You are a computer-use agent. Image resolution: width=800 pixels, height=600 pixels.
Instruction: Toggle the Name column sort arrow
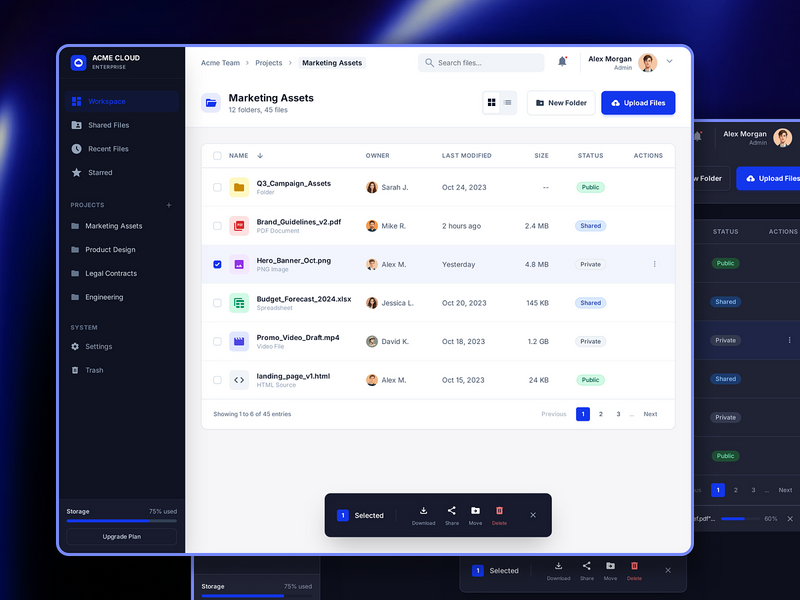tap(259, 156)
